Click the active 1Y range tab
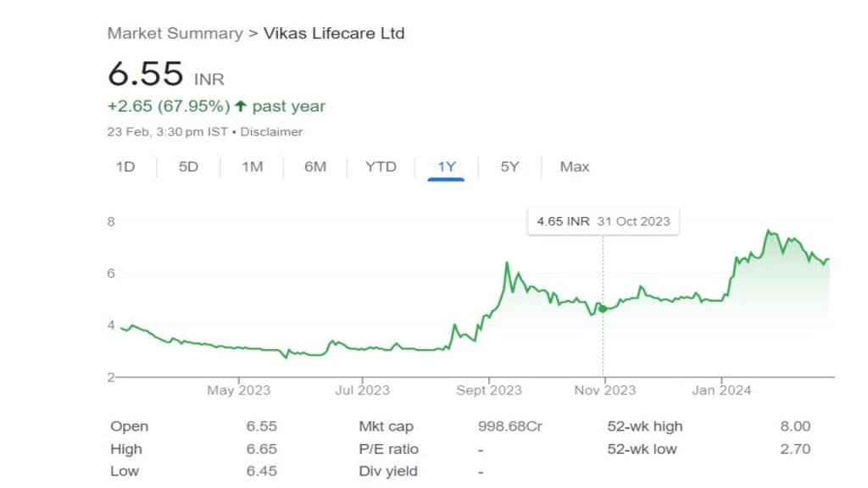Image resolution: width=868 pixels, height=488 pixels. (x=447, y=167)
